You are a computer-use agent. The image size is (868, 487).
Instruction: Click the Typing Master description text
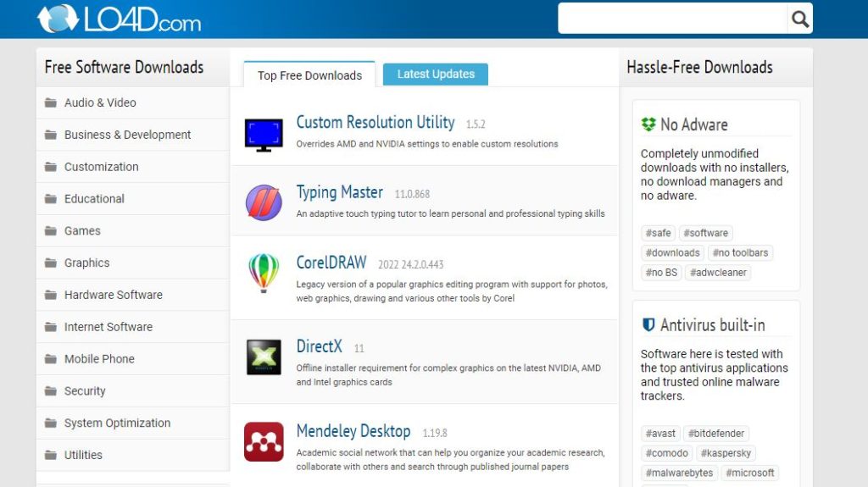click(x=450, y=213)
